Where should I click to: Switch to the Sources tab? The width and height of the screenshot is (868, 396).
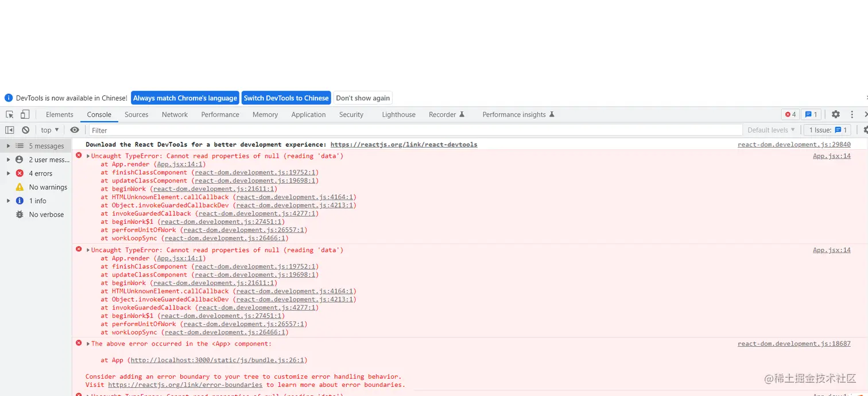click(x=137, y=114)
